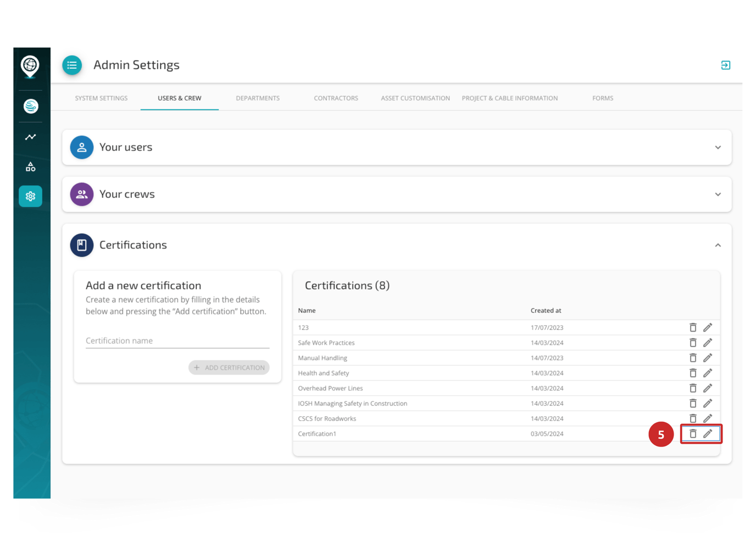
Task: Click the logout icon in the top-right corner
Action: [x=726, y=65]
